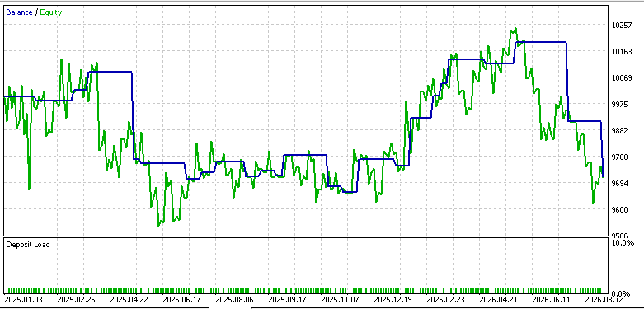Select the 9975 axis value
Image resolution: width=644 pixels, height=309 pixels.
pyautogui.click(x=620, y=104)
